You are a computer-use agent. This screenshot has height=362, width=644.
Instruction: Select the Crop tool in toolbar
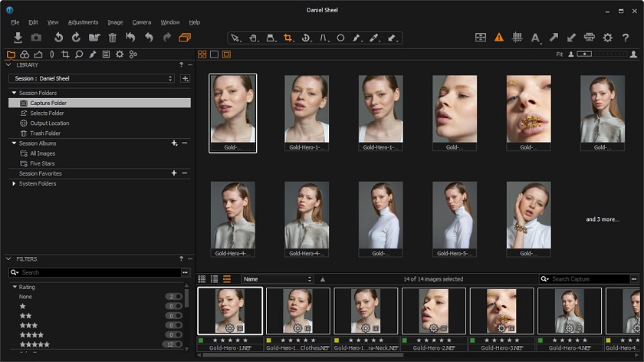pos(288,38)
